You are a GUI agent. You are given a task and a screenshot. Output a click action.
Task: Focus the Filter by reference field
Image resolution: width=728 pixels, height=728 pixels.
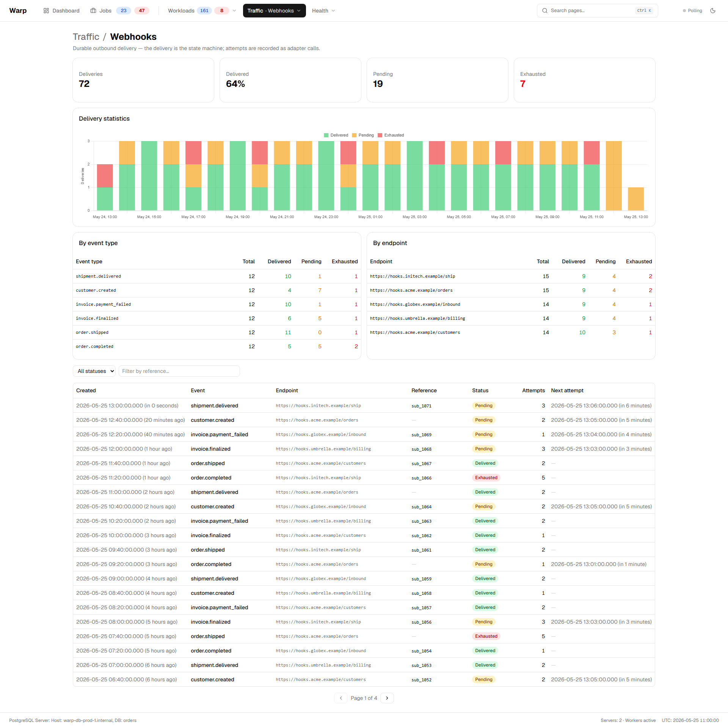point(179,371)
